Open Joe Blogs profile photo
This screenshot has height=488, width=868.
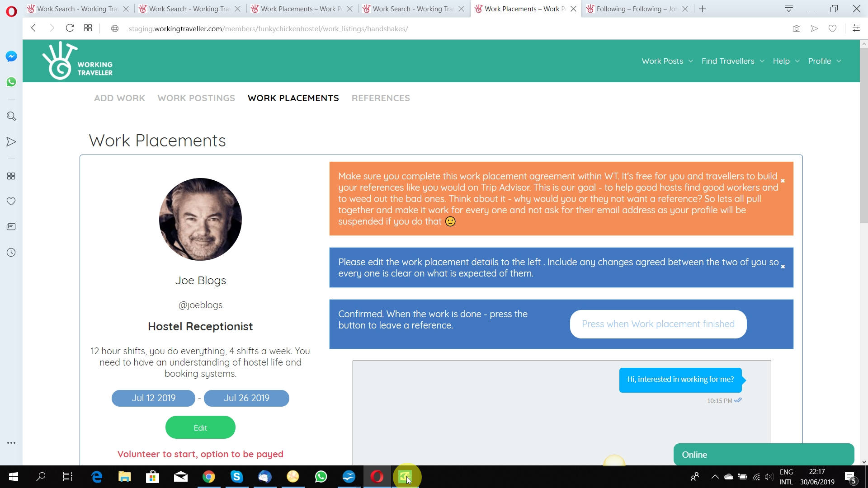200,219
